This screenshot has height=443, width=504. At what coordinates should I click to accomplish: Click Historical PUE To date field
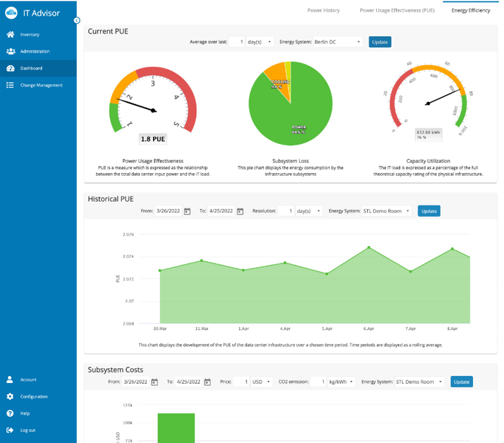(221, 211)
